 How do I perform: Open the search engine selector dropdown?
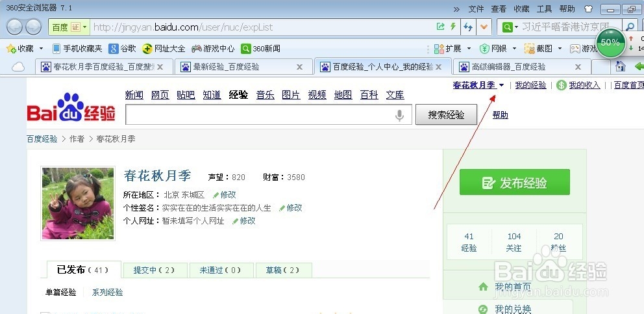point(510,27)
